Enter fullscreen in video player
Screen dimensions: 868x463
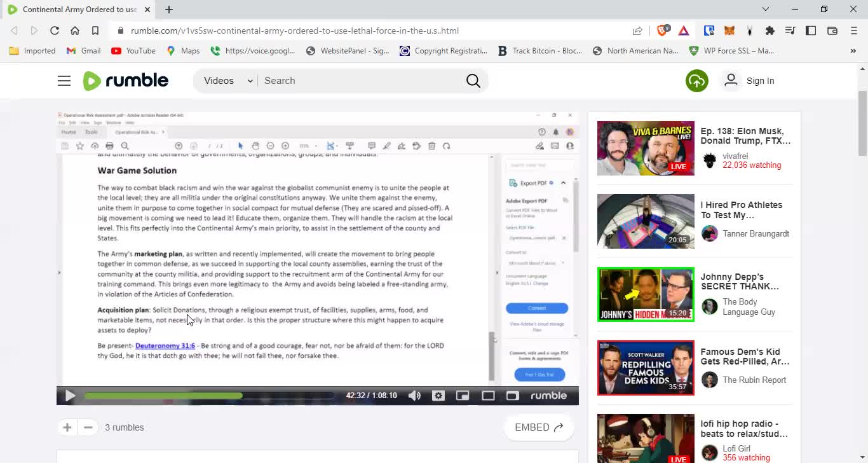pyautogui.click(x=512, y=396)
